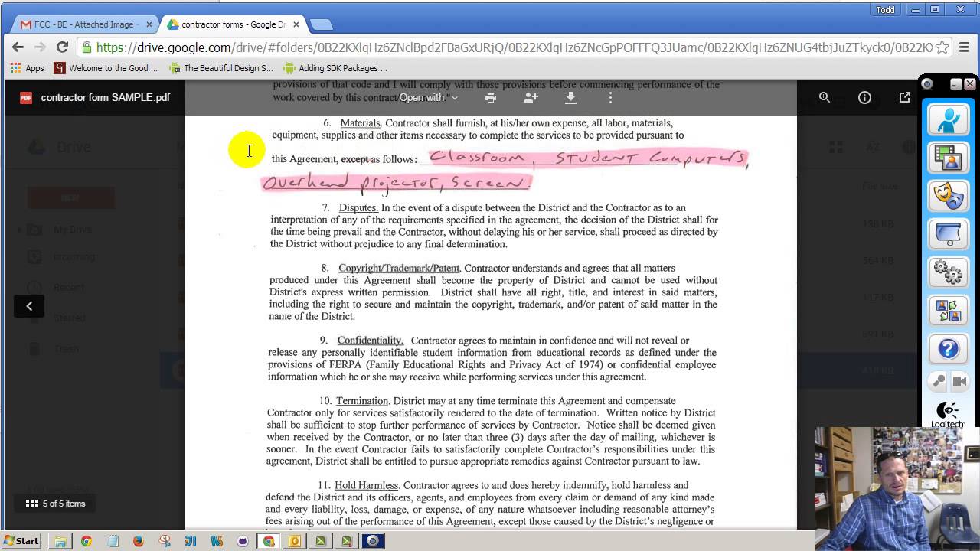This screenshot has width=980, height=551.
Task: Pop out the PDF in new window
Action: (x=904, y=98)
